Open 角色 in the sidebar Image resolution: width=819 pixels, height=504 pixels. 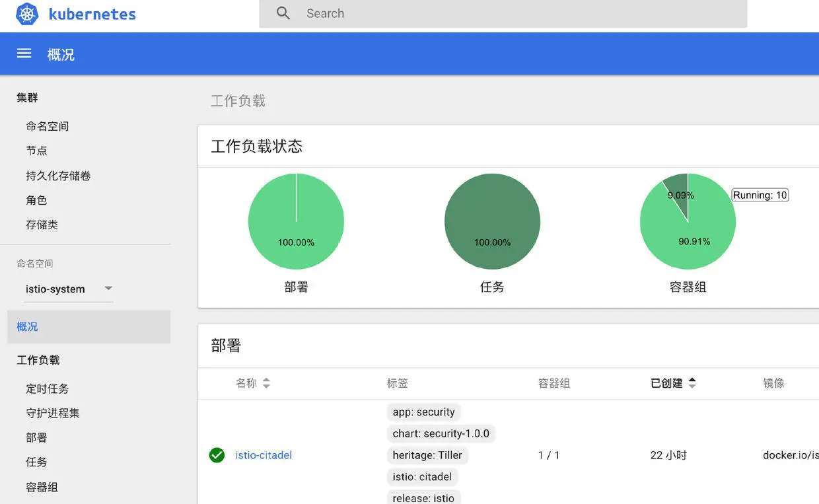click(x=37, y=200)
